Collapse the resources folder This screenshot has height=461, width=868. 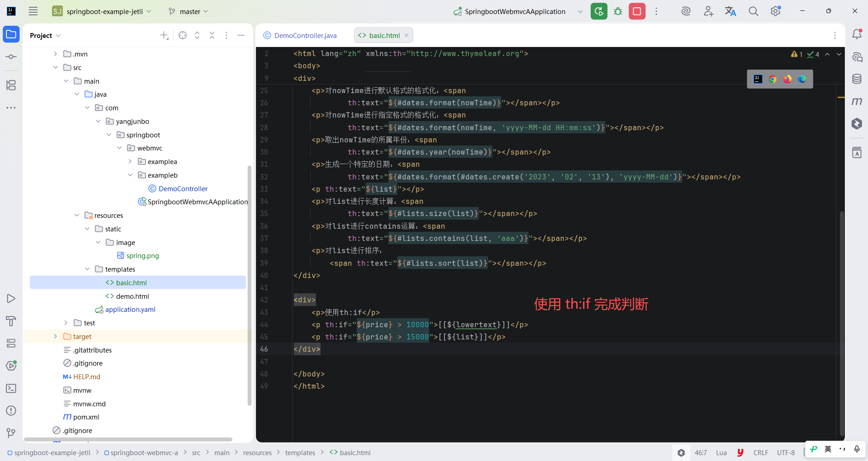[77, 215]
